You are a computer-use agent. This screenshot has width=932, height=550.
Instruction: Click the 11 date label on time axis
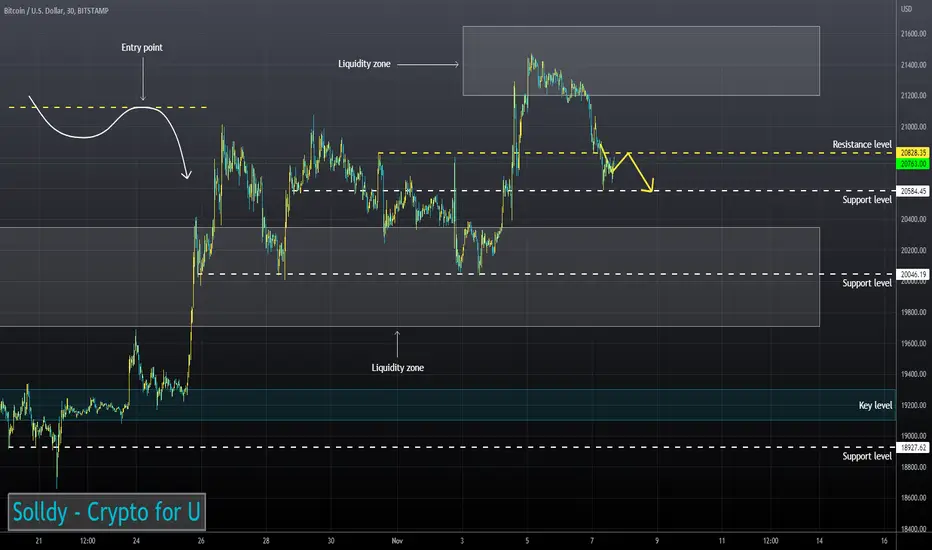pos(722,540)
